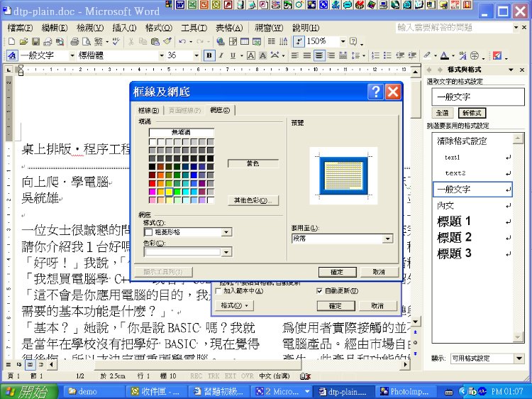532x399 pixels.
Task: Open the style name 一般文字 dropdown
Action: pos(72,55)
